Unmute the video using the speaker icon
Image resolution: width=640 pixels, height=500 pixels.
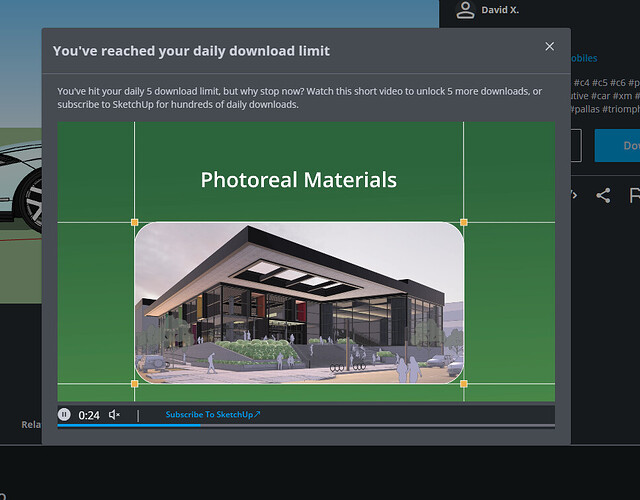[x=114, y=414]
